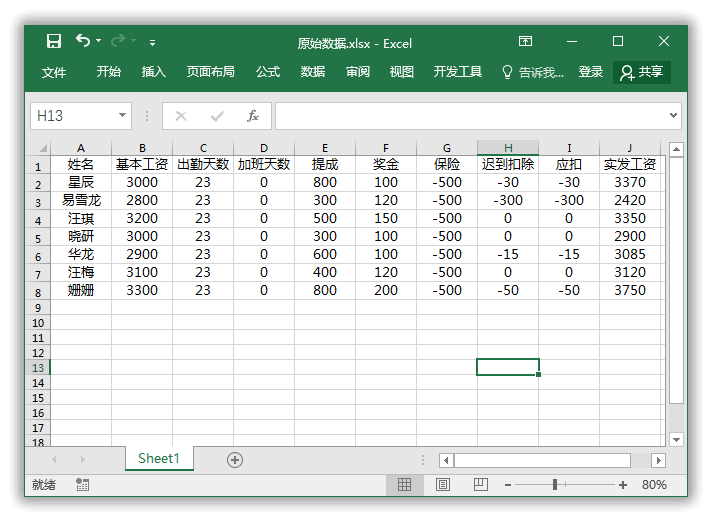710x527 pixels.
Task: Click previous sheet navigation arrow
Action: click(54, 460)
